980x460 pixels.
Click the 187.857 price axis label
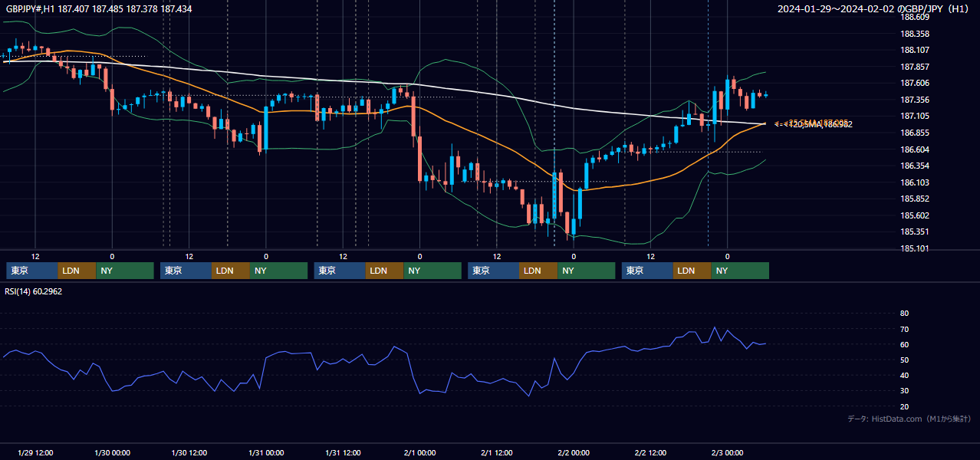[915, 67]
